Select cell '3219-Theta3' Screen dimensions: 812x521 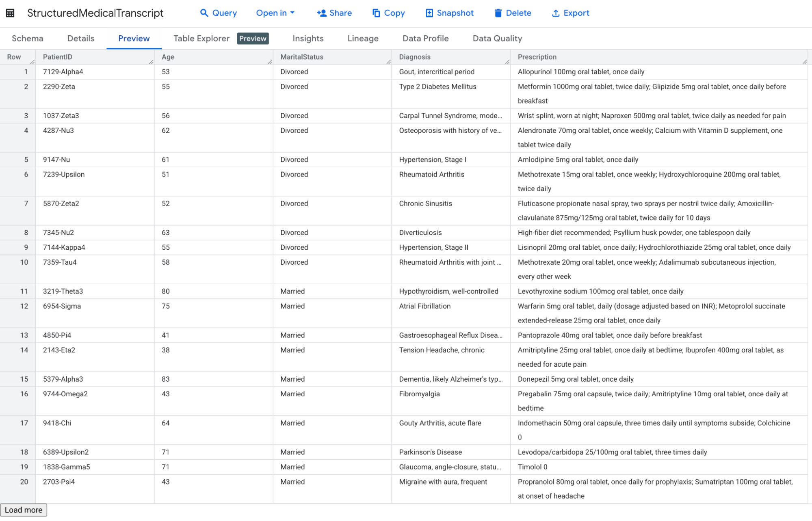point(95,291)
